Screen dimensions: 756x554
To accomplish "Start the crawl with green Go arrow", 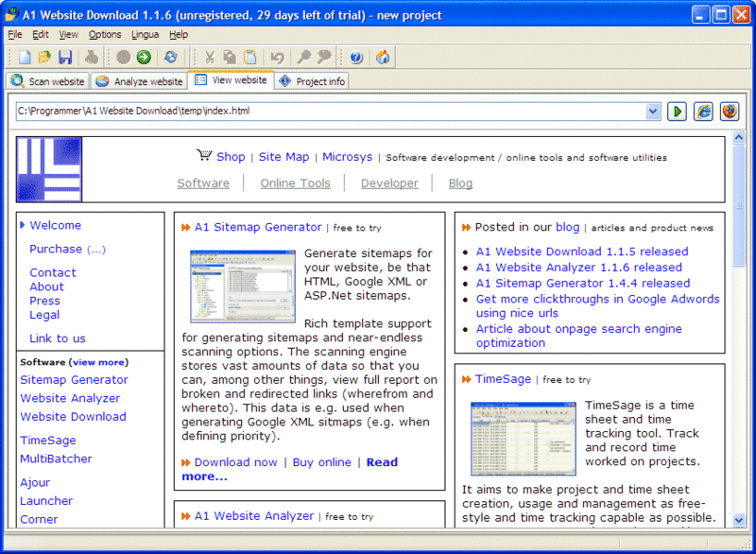I will point(143,58).
